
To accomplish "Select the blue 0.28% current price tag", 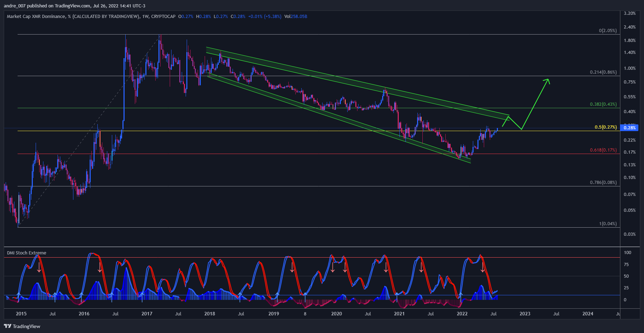I will (x=630, y=128).
